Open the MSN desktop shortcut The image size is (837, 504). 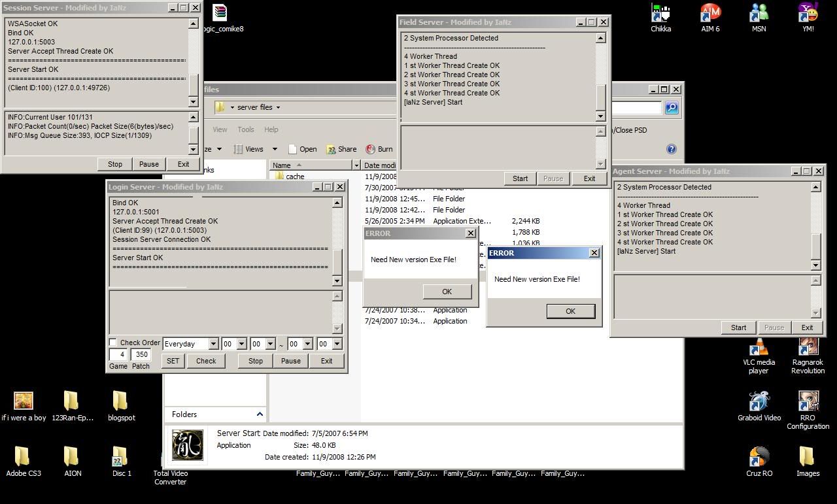(759, 14)
